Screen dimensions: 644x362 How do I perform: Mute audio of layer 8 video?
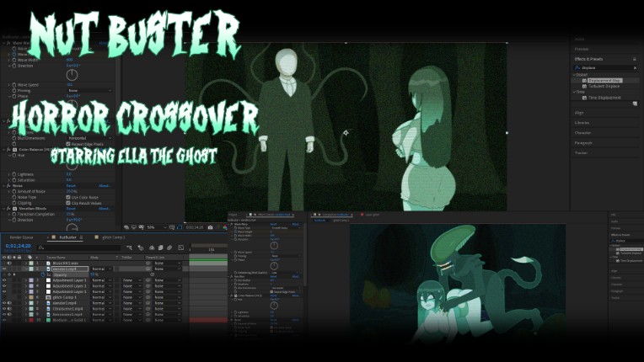click(x=9, y=309)
